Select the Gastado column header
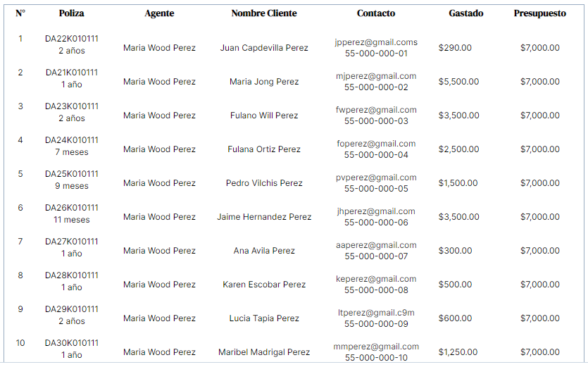The width and height of the screenshot is (588, 367). click(465, 13)
